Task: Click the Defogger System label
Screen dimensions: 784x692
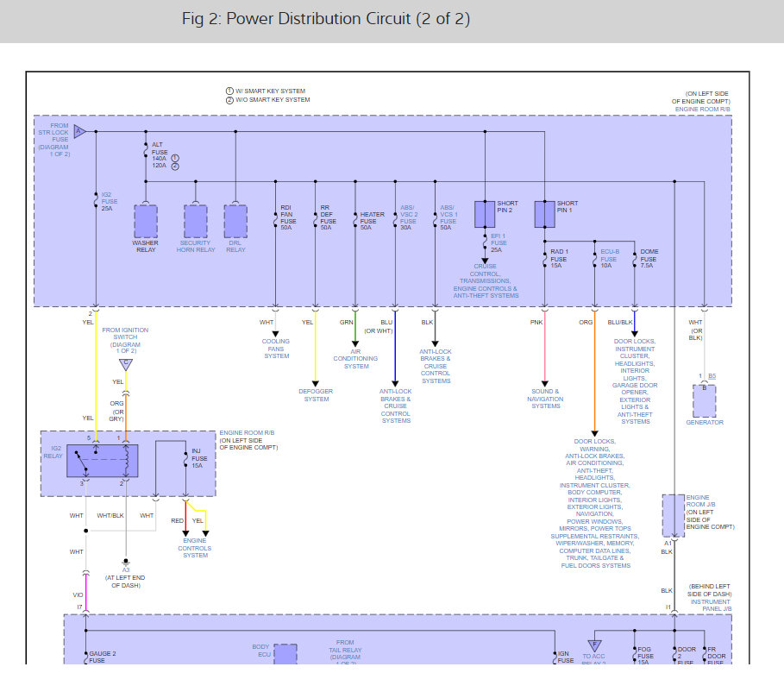Action: coord(316,395)
